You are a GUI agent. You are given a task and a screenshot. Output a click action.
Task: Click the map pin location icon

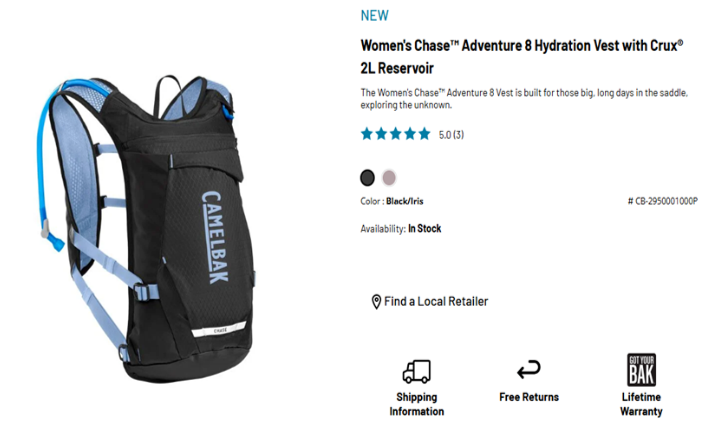click(376, 302)
